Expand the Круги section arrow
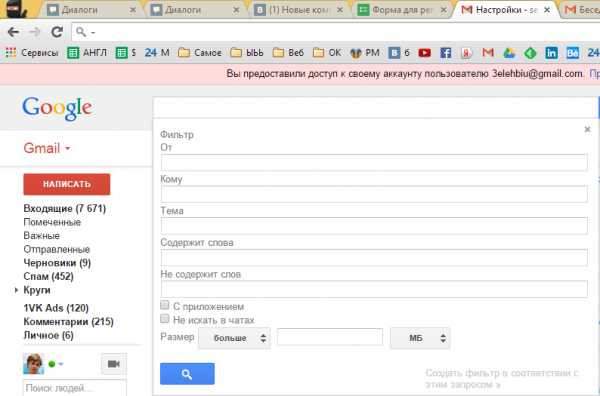 pos(16,290)
